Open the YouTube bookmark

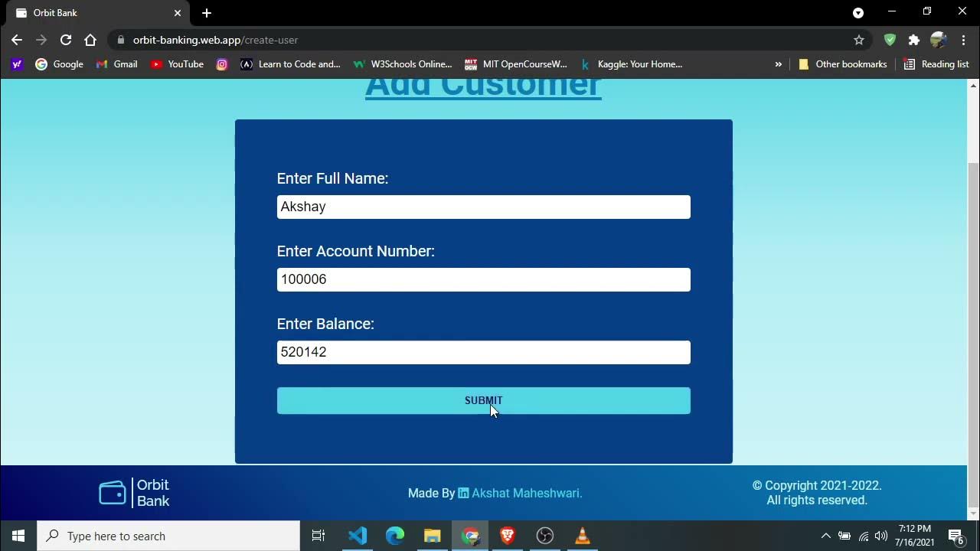(x=177, y=64)
